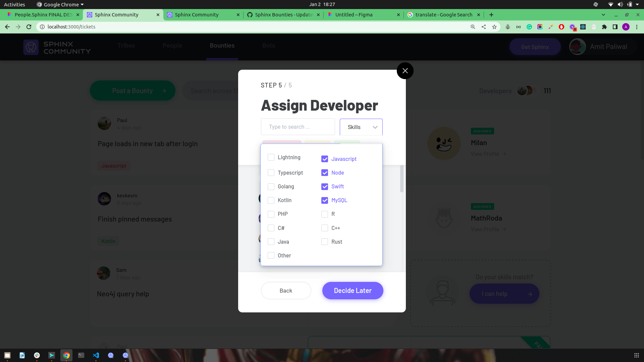The image size is (644, 362).
Task: Click the Post a Bounty plus icon
Action: coord(164,90)
